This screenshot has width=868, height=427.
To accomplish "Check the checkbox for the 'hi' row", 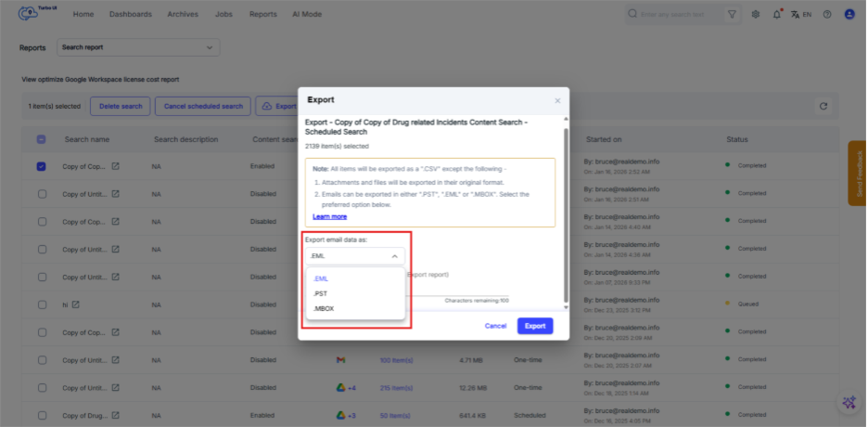I will click(x=42, y=304).
